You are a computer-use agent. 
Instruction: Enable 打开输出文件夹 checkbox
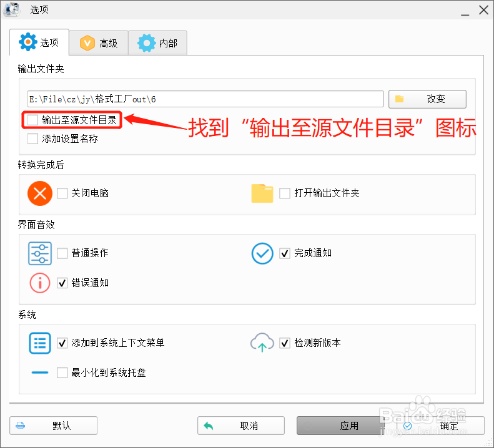[285, 193]
